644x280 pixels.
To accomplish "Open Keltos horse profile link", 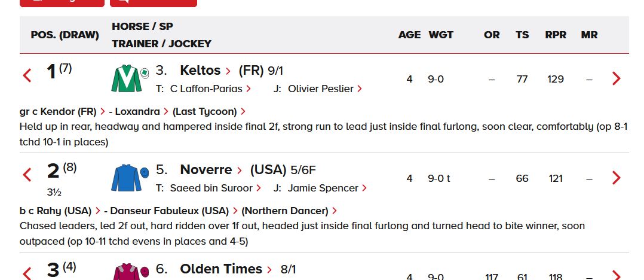I will pos(200,71).
